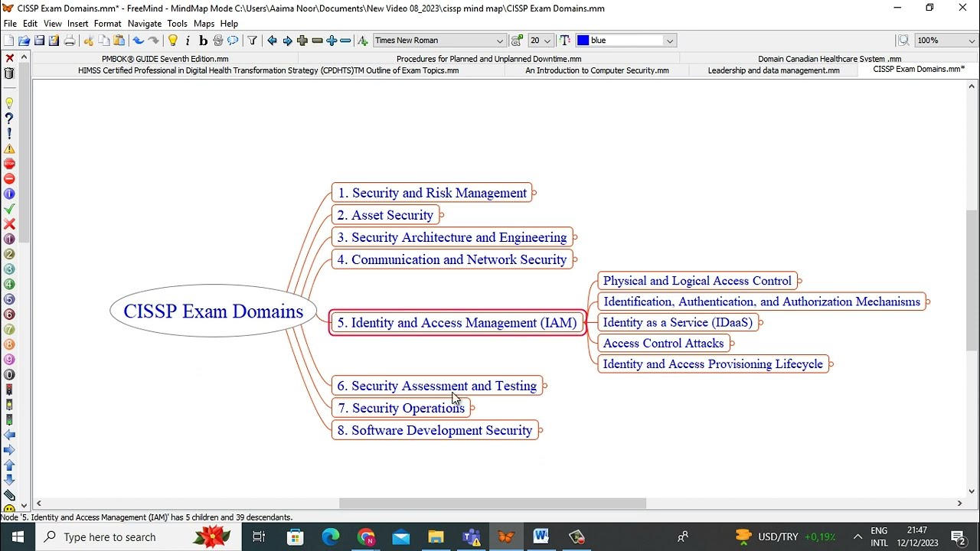Open the File menu
Image resolution: width=980 pixels, height=551 pixels.
pyautogui.click(x=10, y=24)
